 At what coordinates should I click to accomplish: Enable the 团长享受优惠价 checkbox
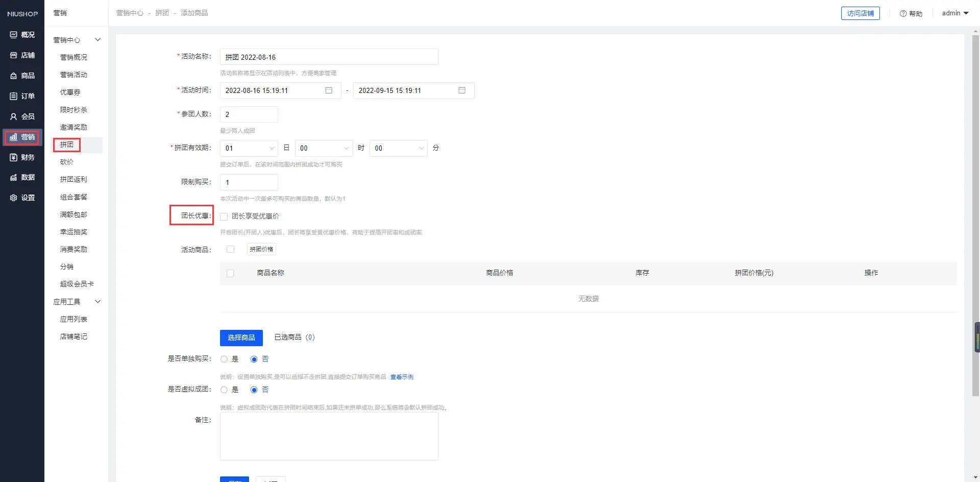(224, 216)
